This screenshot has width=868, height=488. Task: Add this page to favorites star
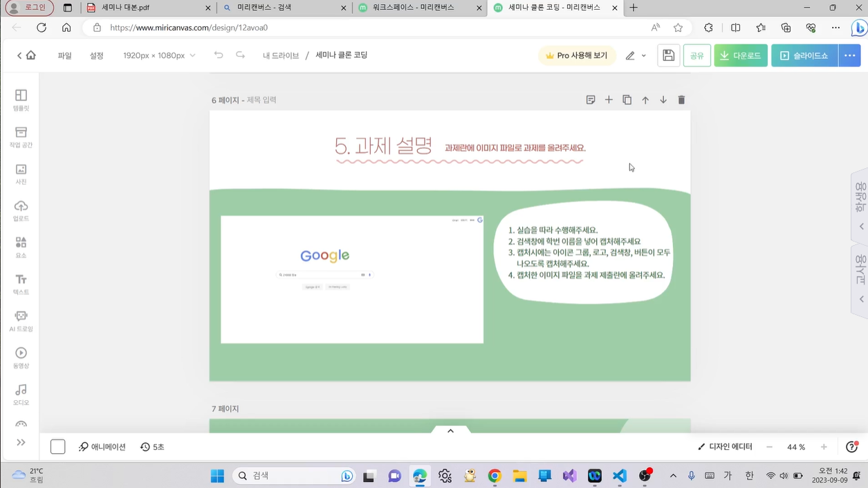pyautogui.click(x=678, y=28)
